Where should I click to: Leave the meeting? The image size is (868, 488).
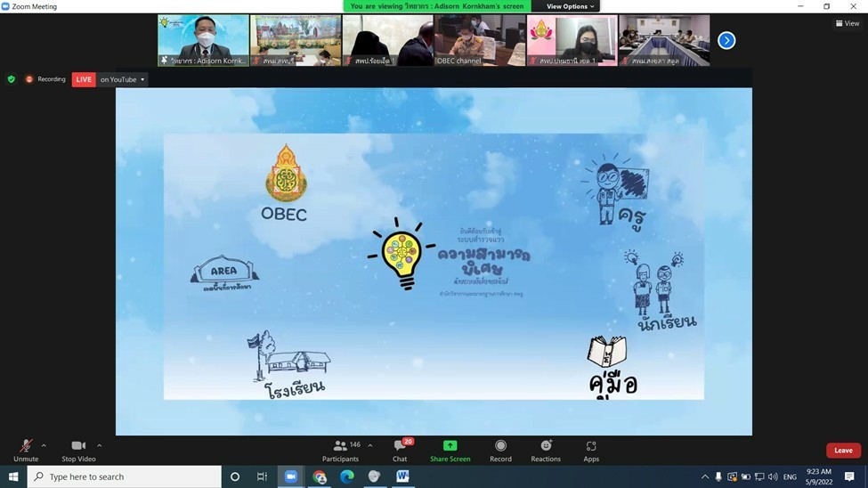(843, 451)
